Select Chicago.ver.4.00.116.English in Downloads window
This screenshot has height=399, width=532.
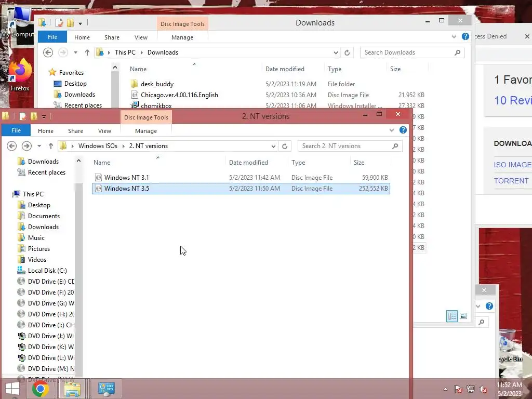tap(179, 95)
